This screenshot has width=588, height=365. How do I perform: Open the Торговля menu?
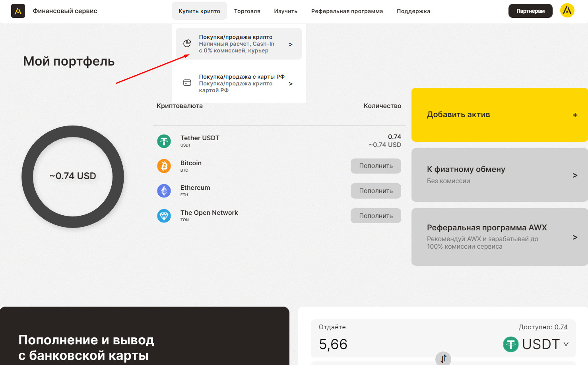pyautogui.click(x=247, y=11)
